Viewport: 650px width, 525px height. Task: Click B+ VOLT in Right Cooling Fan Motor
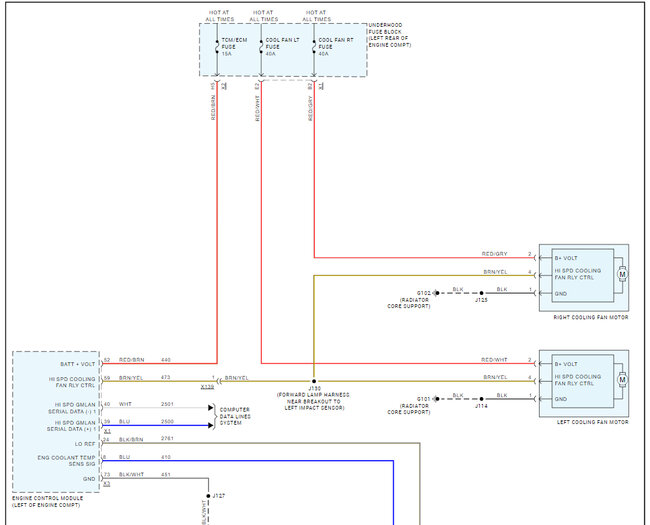click(x=566, y=258)
